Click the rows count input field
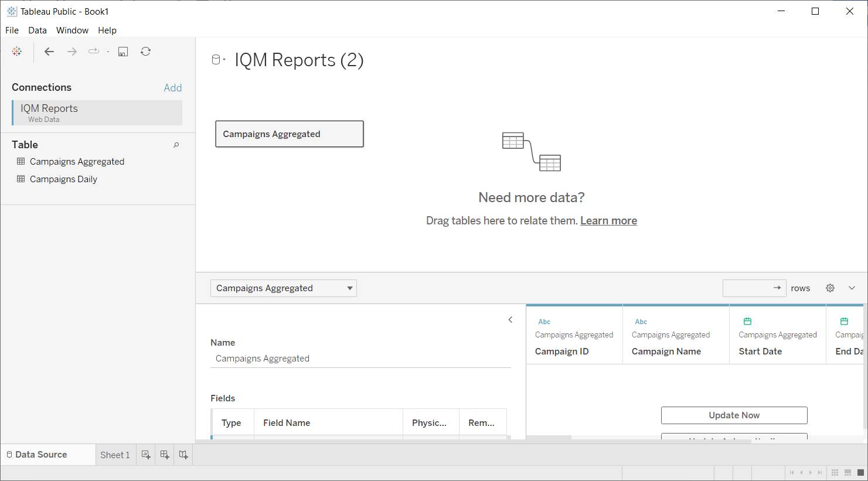 (747, 288)
